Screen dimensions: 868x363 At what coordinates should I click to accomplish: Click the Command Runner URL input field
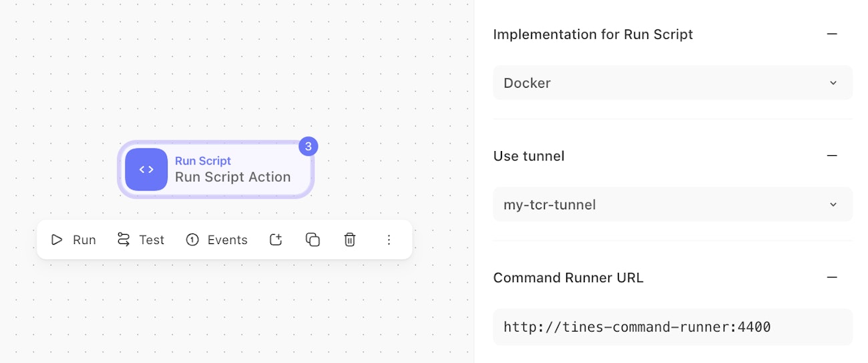pyautogui.click(x=672, y=327)
